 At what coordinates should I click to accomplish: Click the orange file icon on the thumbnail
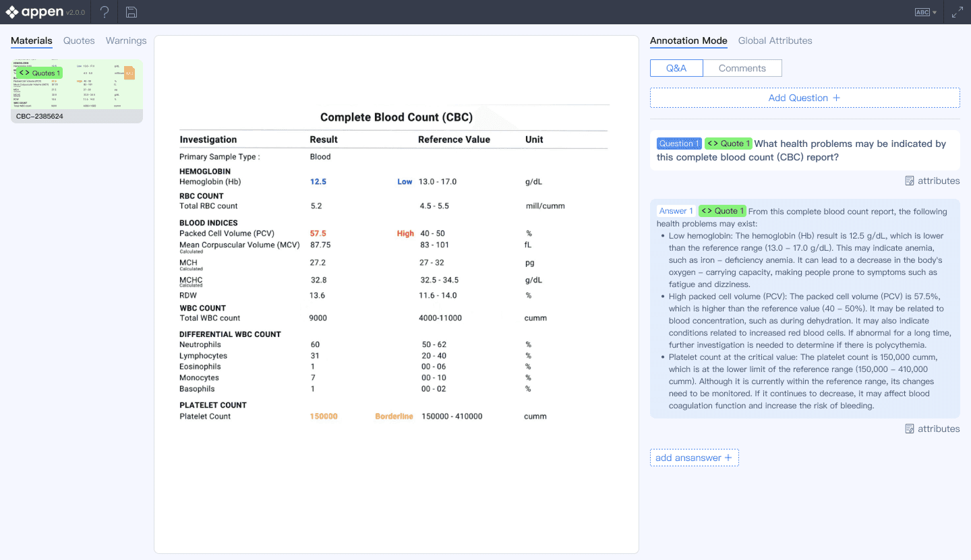(129, 73)
